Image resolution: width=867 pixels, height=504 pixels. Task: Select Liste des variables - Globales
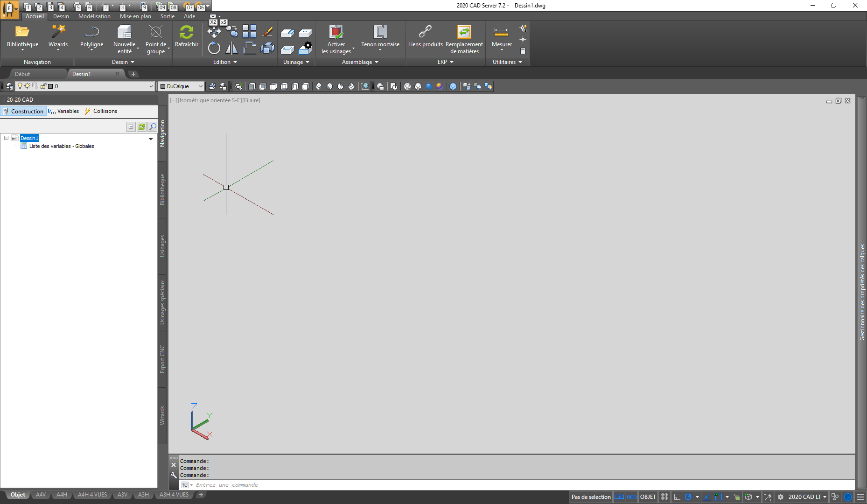(x=62, y=146)
